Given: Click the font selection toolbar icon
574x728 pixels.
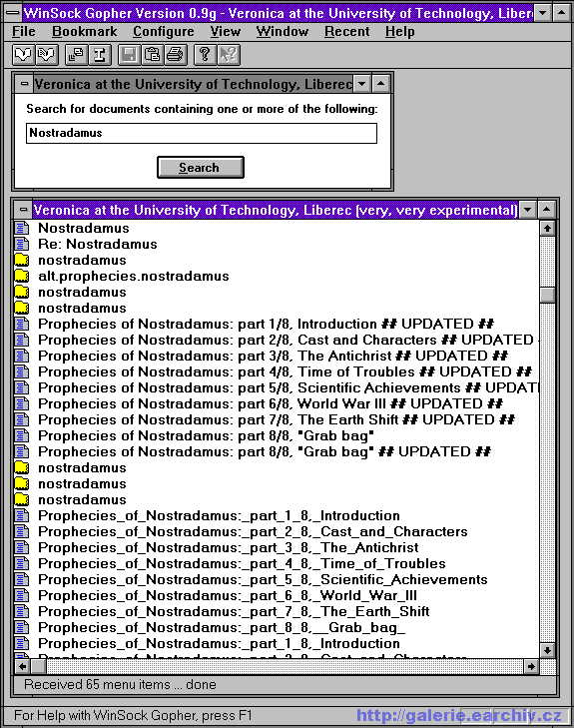Looking at the screenshot, I should tap(99, 55).
